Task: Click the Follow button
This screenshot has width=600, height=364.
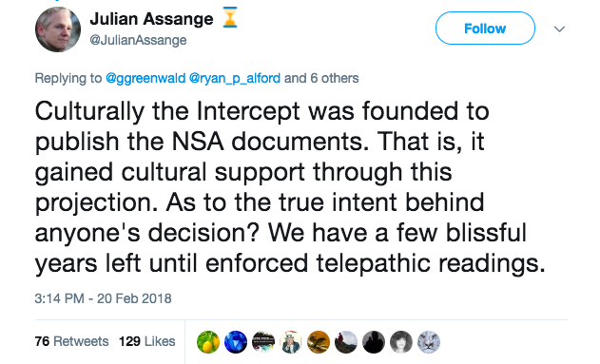Action: [485, 29]
